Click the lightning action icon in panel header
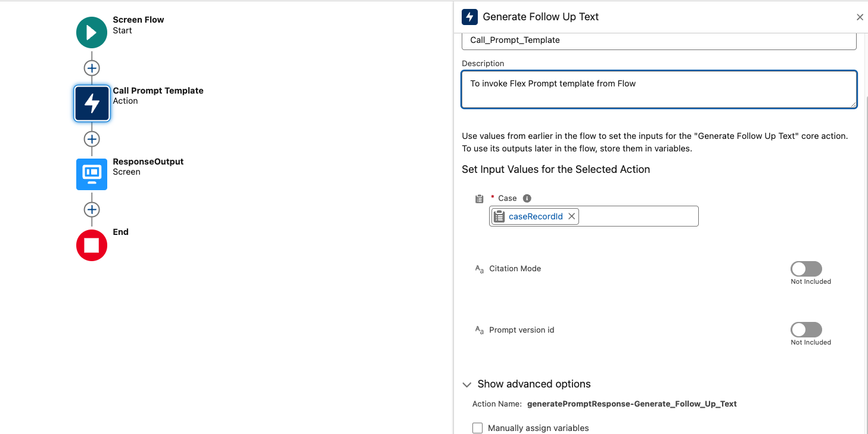The image size is (868, 434). coord(469,17)
